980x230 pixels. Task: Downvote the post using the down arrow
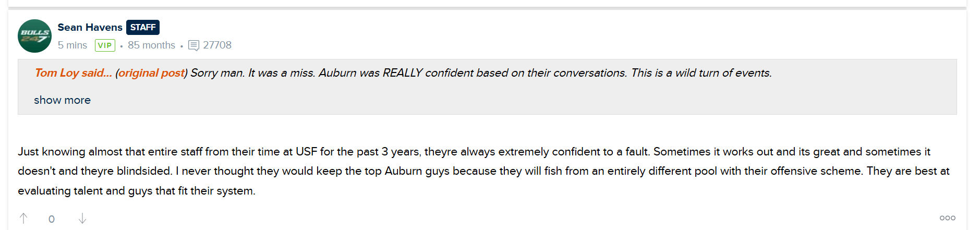(82, 219)
